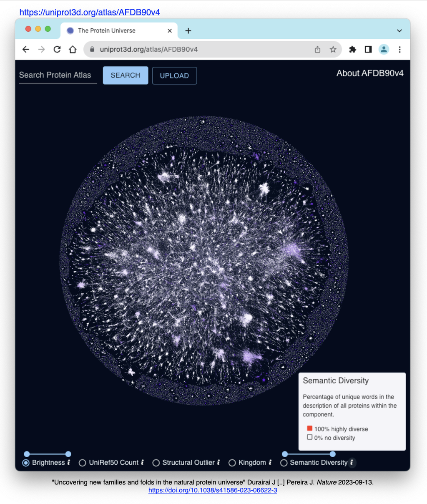
Task: Click the UPLOAD button
Action: click(x=174, y=76)
